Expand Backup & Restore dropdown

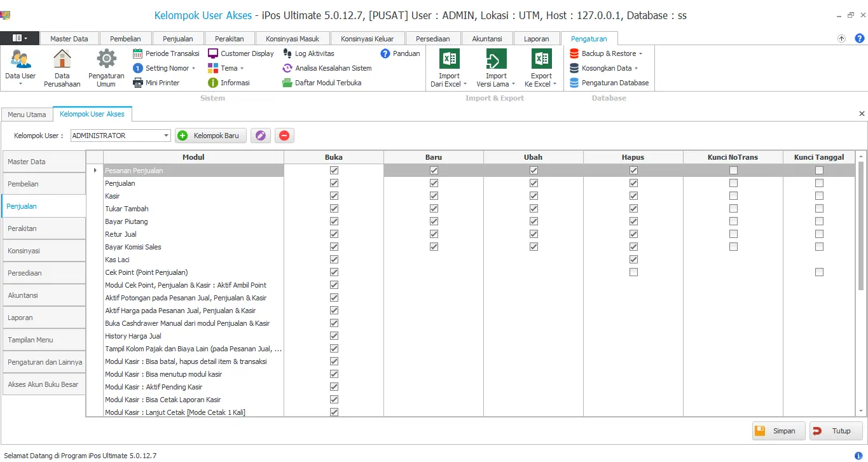(640, 53)
